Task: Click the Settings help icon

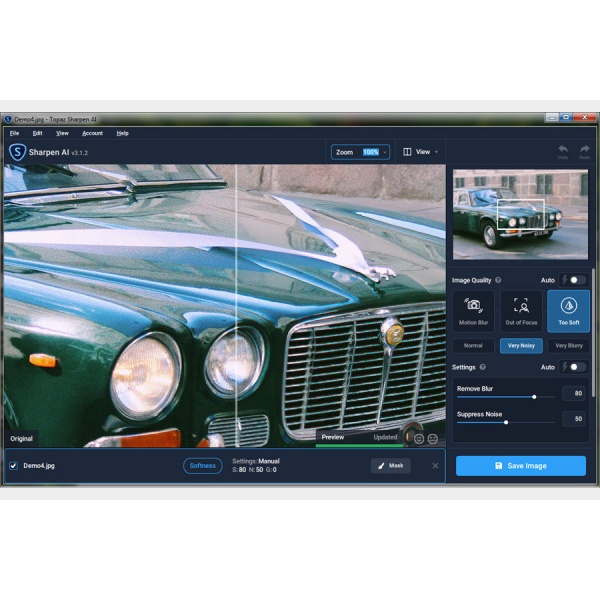Action: [483, 367]
